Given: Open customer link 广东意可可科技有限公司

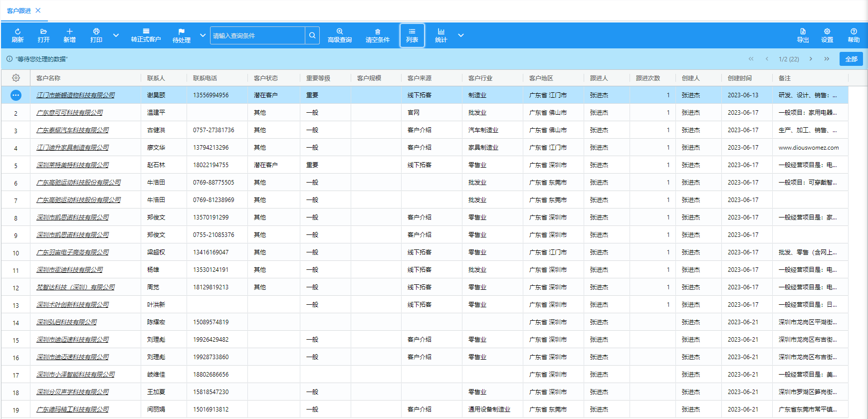Looking at the screenshot, I should [69, 113].
